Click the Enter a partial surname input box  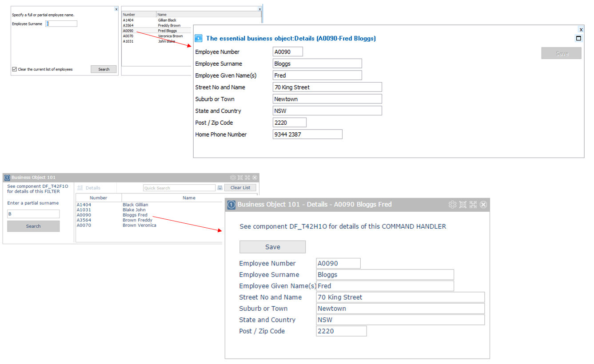coord(33,214)
